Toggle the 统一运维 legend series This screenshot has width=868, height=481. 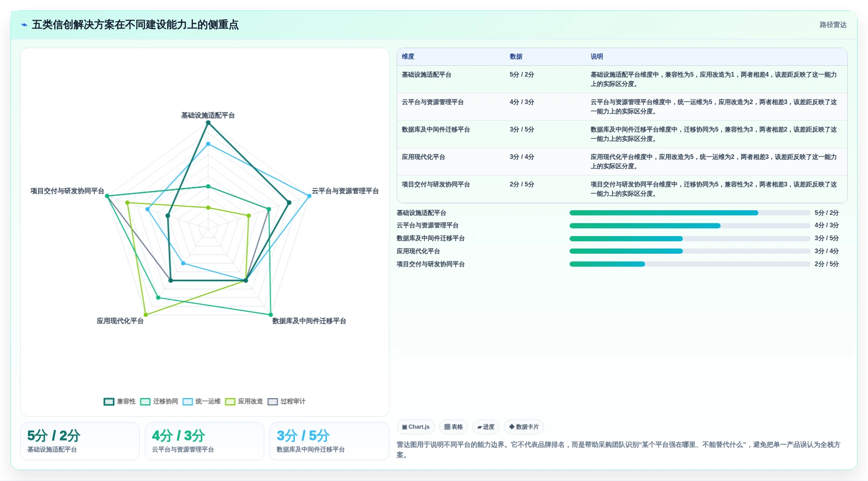tap(202, 401)
